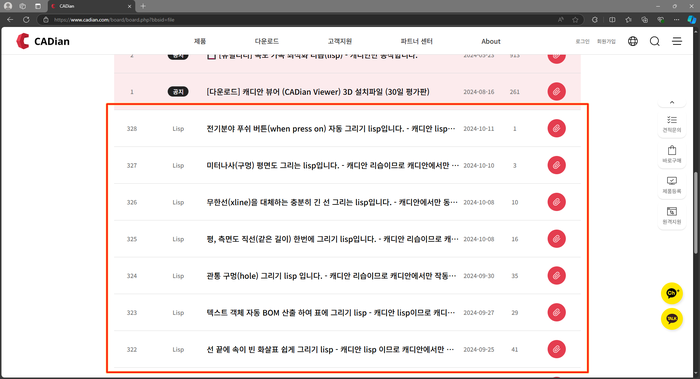Open language selection globe icon
This screenshot has height=379, width=700.
633,41
